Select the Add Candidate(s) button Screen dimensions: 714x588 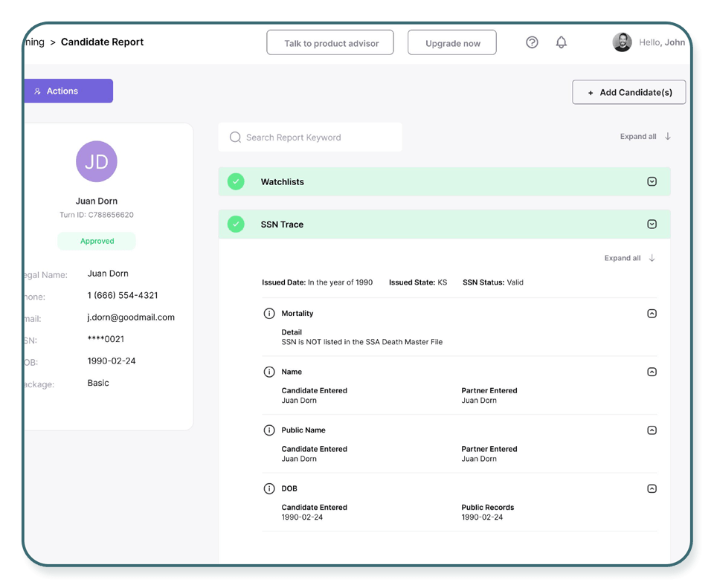[x=628, y=91]
